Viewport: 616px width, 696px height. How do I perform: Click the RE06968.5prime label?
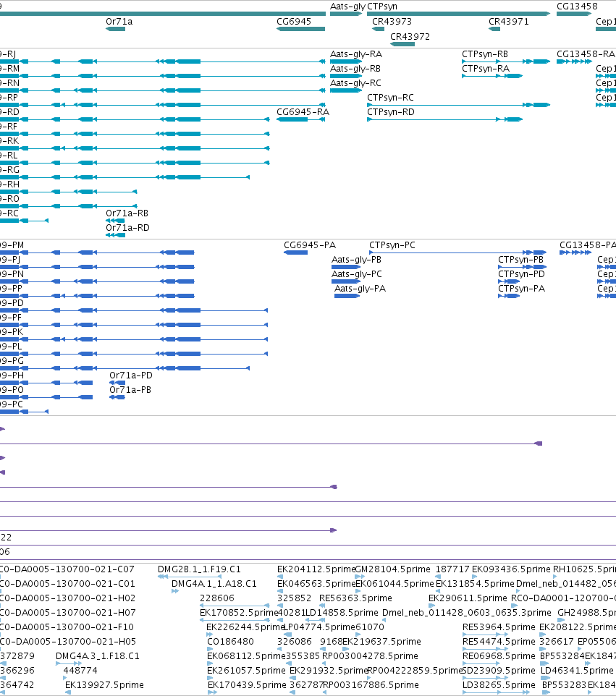coord(499,656)
